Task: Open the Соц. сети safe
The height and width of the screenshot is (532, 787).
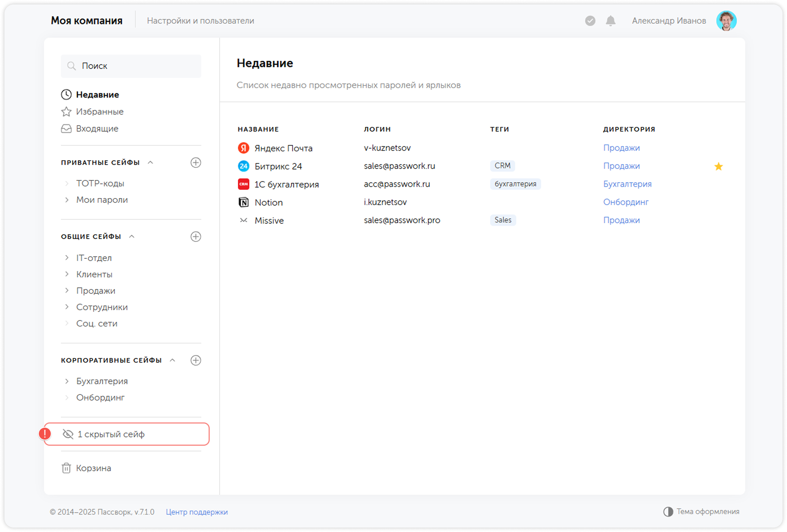Action: 97,324
